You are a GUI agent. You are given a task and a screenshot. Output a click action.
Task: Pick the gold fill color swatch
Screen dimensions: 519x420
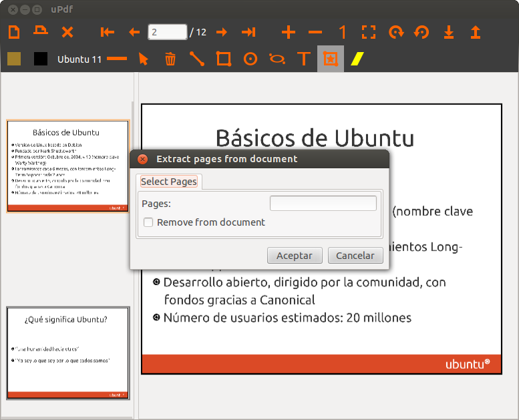pyautogui.click(x=14, y=59)
